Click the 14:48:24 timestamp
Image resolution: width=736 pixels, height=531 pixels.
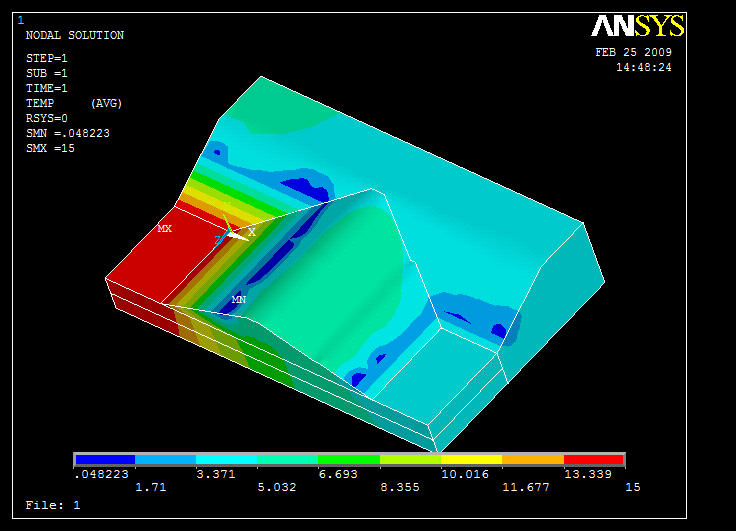(x=643, y=67)
